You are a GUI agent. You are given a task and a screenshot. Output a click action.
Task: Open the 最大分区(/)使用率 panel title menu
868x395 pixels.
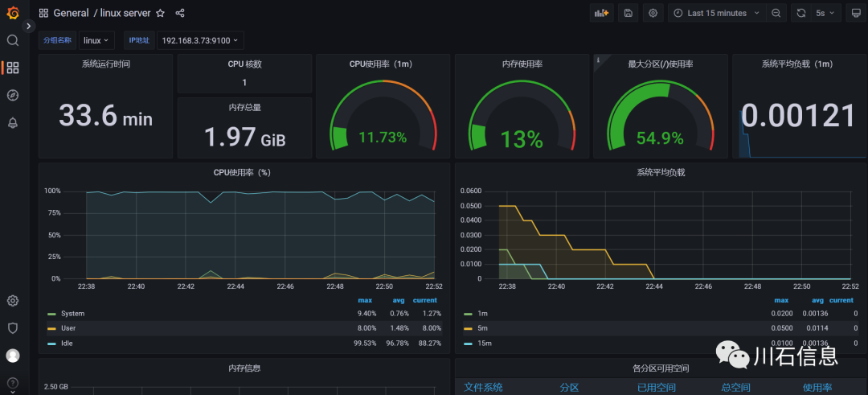[661, 64]
